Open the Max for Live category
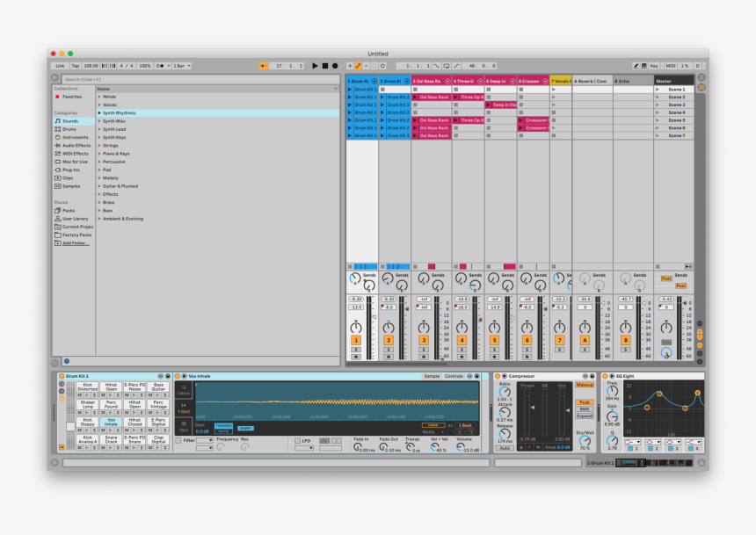This screenshot has height=535, width=756. click(75, 162)
